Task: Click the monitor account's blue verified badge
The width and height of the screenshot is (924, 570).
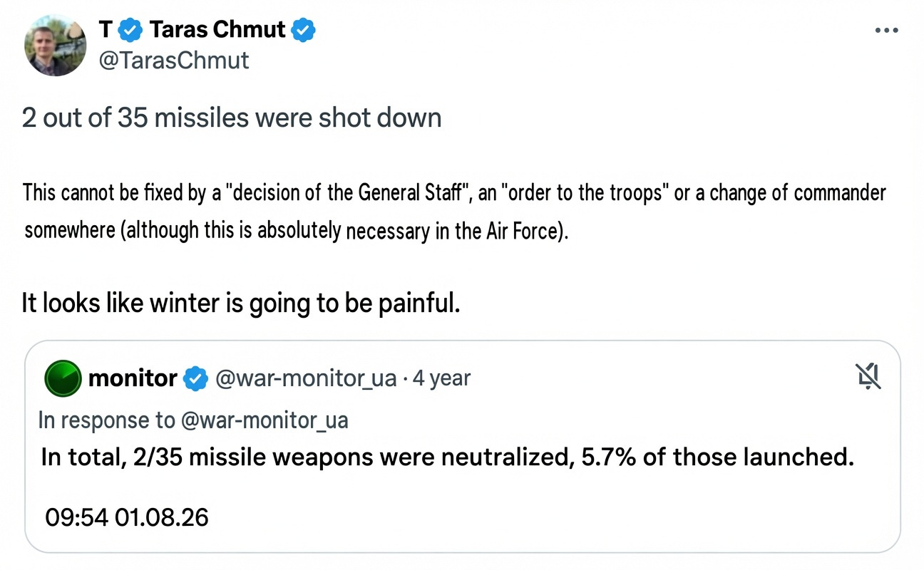Action: 196,378
